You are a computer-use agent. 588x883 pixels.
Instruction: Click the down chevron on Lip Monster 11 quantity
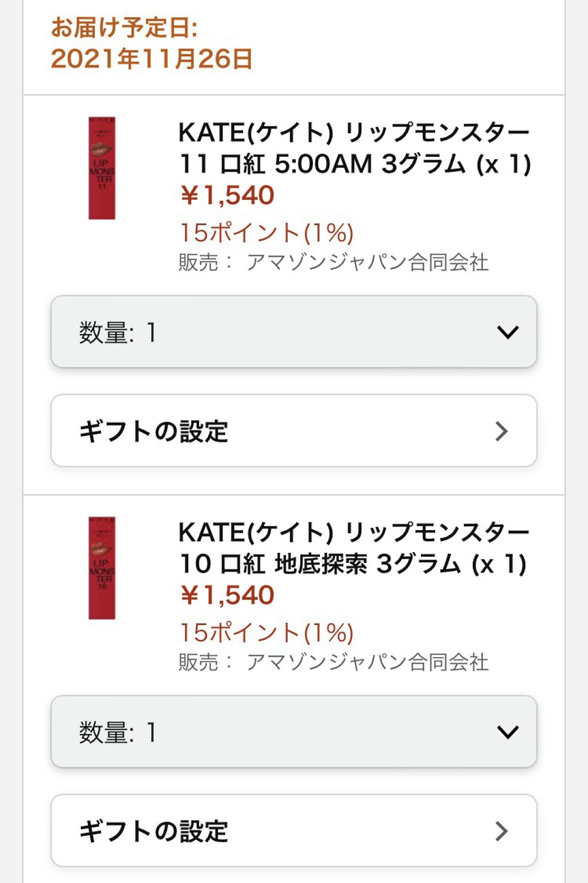point(508,332)
